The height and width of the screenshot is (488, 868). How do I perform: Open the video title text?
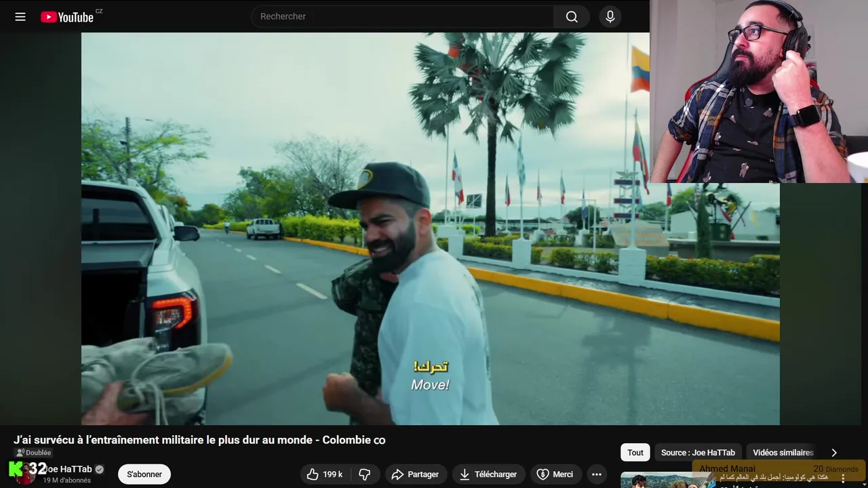pyautogui.click(x=199, y=440)
